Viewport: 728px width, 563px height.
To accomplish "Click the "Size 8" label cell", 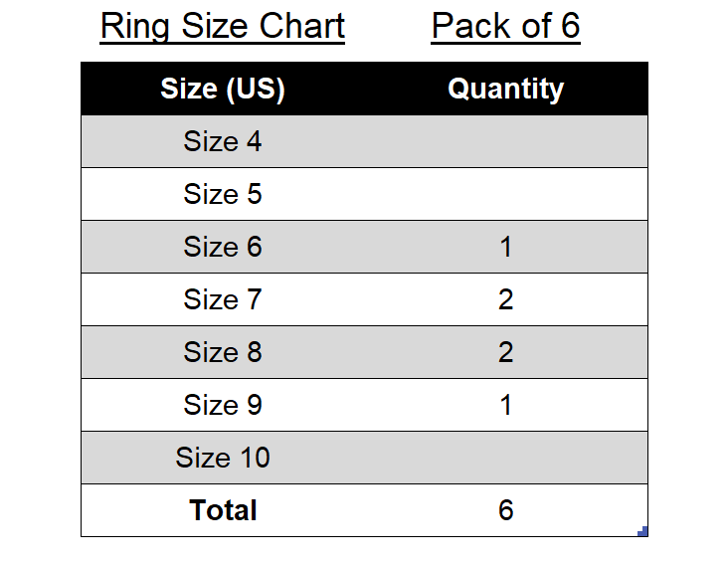I will point(223,352).
